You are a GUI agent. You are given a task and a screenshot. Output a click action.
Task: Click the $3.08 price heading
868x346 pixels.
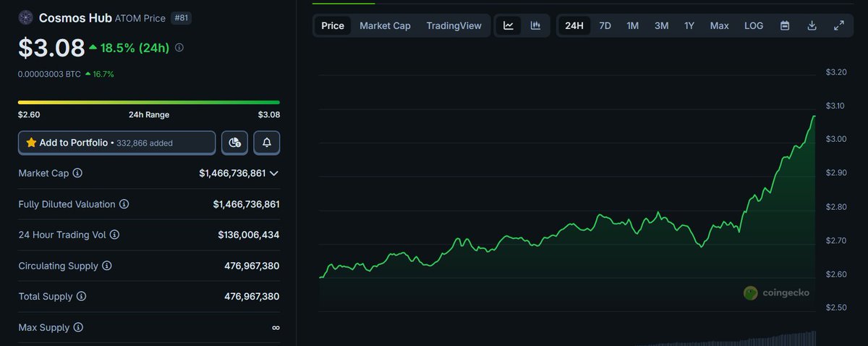tap(50, 47)
